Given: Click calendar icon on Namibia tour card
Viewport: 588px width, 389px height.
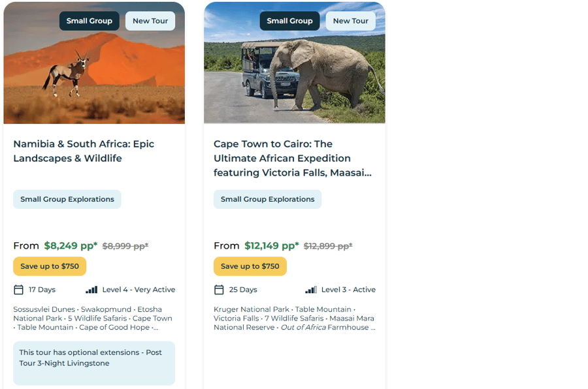Looking at the screenshot, I should [18, 290].
